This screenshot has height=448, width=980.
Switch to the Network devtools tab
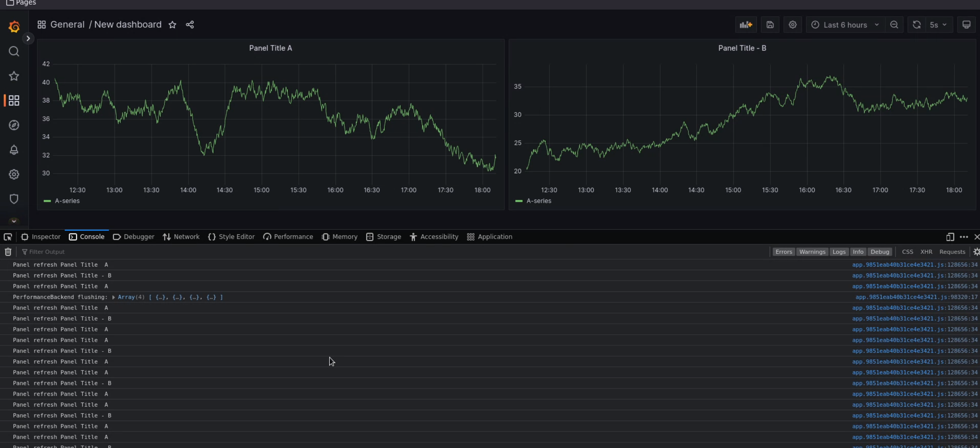[186, 236]
